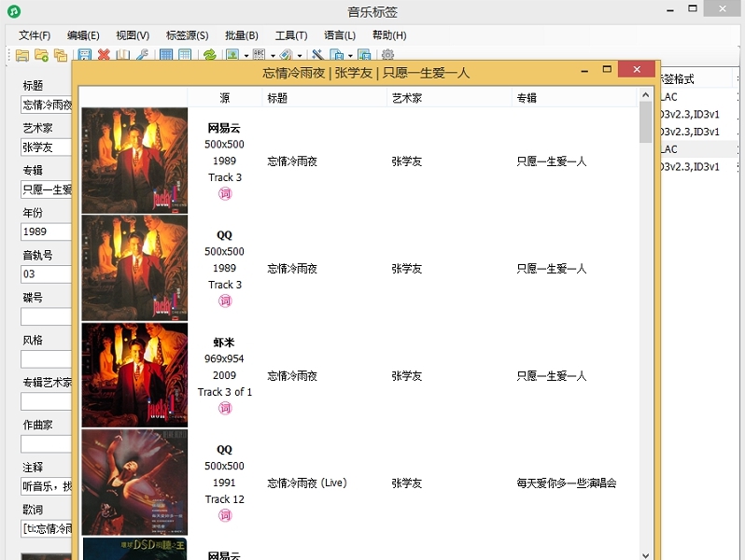
Task: Select album cell 每天爱你多一些演唱会
Action: pyautogui.click(x=567, y=483)
